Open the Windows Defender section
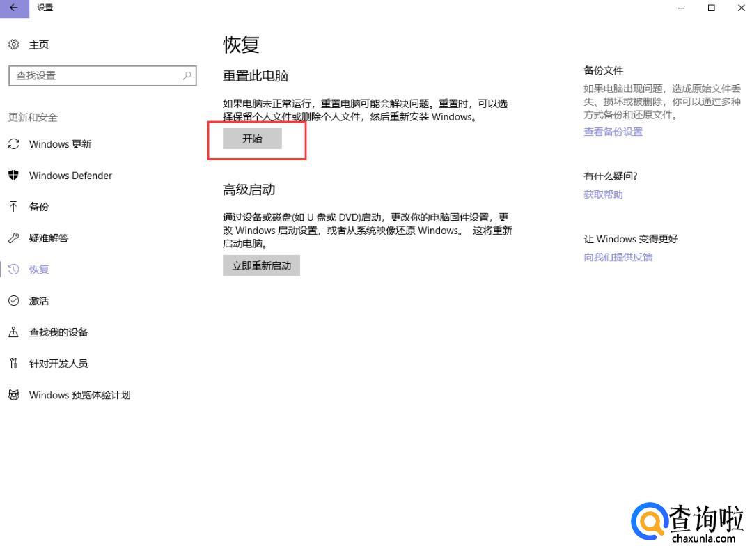This screenshot has width=752, height=560. tap(70, 176)
